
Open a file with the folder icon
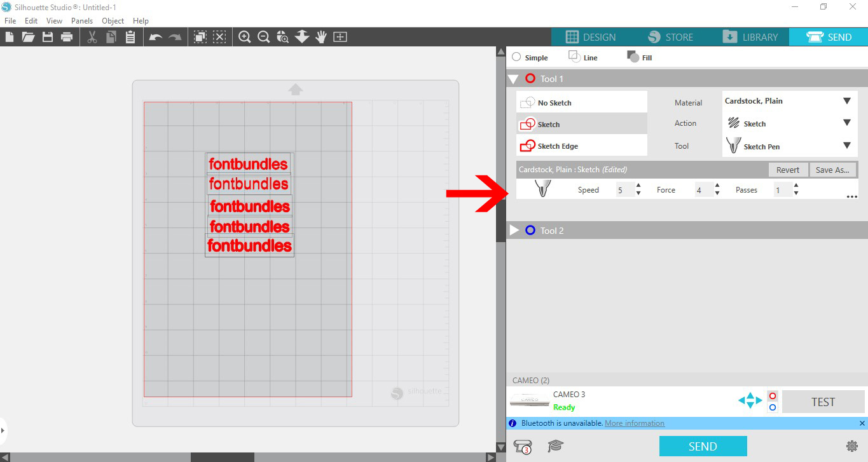point(28,37)
